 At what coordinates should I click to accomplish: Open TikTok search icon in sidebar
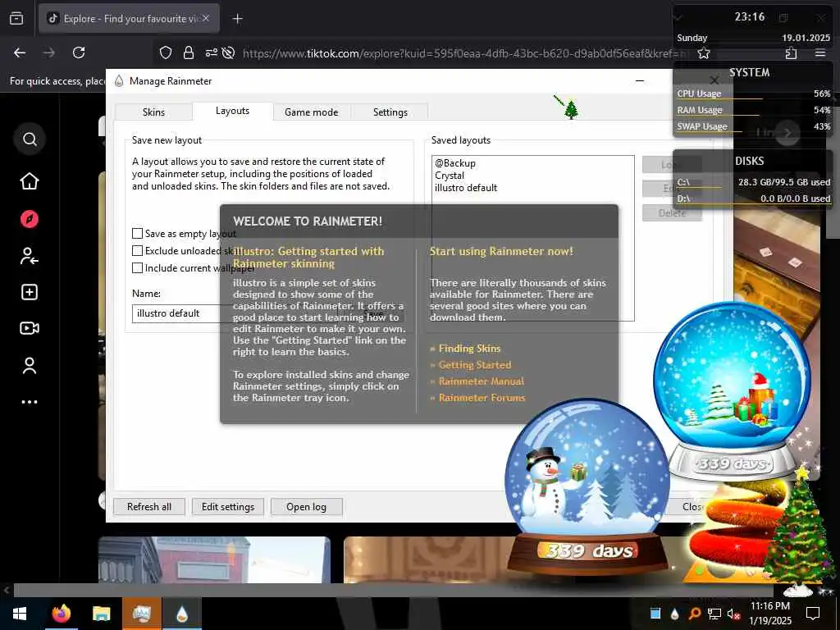[30, 139]
